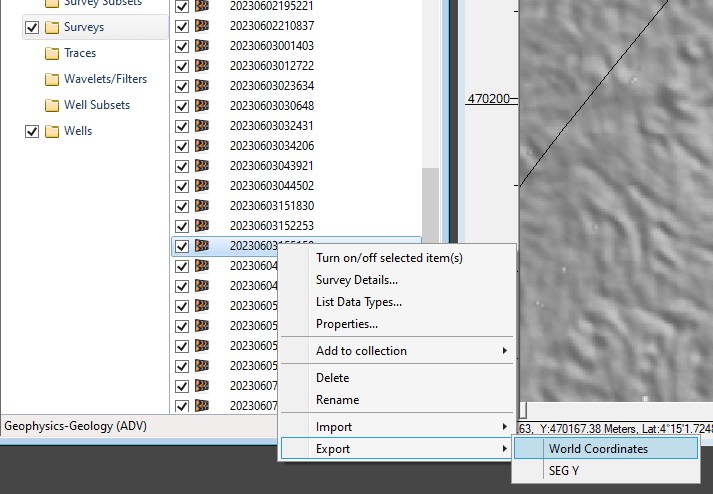The height and width of the screenshot is (494, 713).
Task: Click the survey icon next to 20230603001403
Action: tap(203, 45)
